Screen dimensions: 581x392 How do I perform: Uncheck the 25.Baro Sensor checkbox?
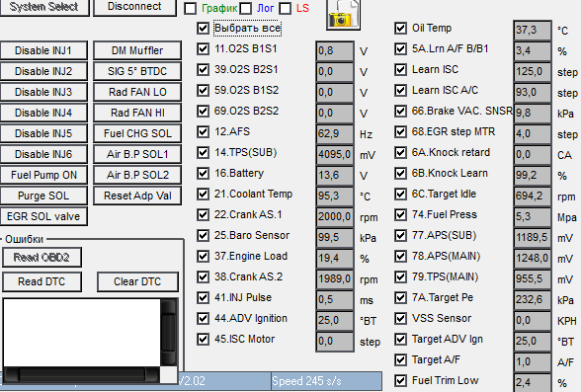[x=203, y=235]
